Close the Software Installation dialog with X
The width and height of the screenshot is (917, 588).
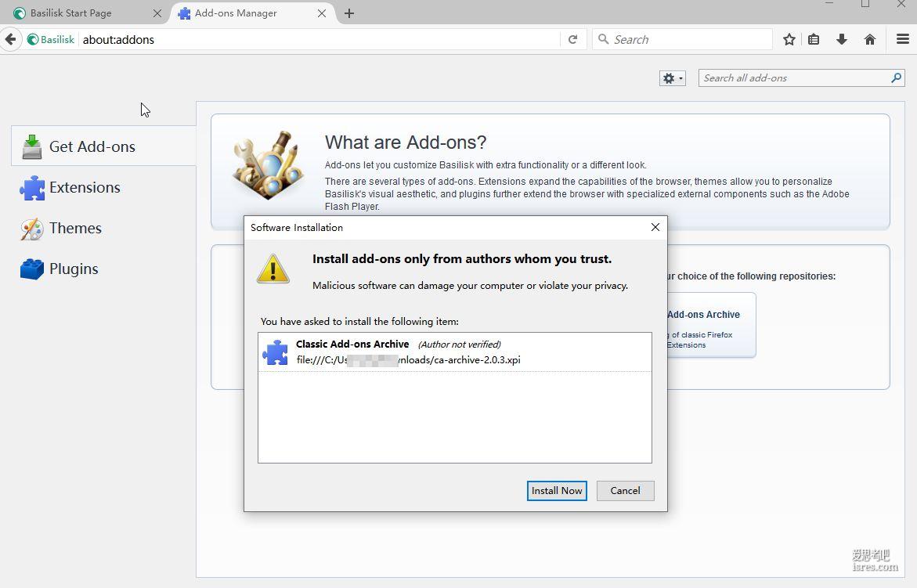(655, 227)
